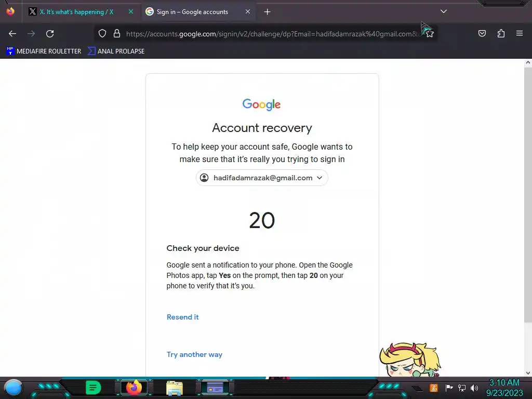
Task: Open the MEDIAFIRE ROULETTER bookmark
Action: pyautogui.click(x=44, y=51)
